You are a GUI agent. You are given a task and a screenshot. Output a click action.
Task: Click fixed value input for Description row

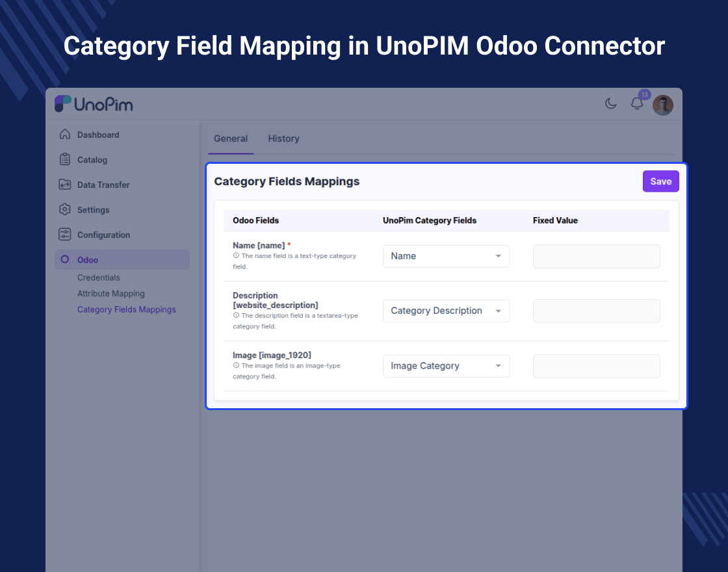click(596, 311)
